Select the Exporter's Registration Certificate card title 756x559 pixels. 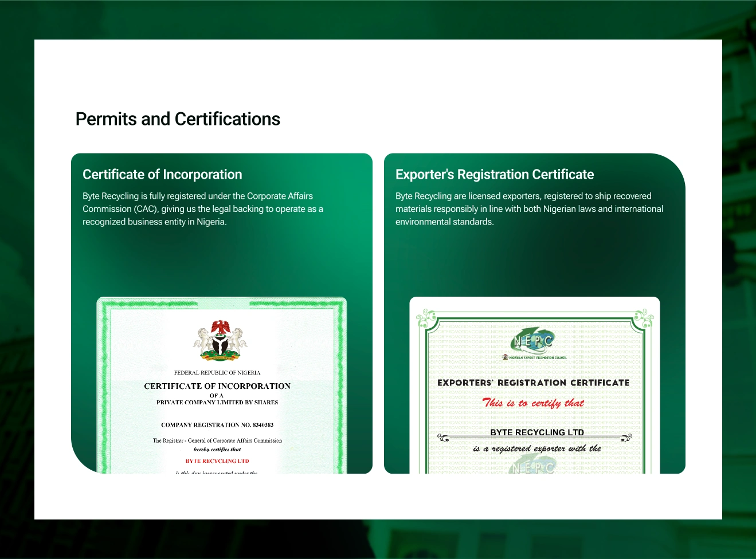(x=495, y=175)
